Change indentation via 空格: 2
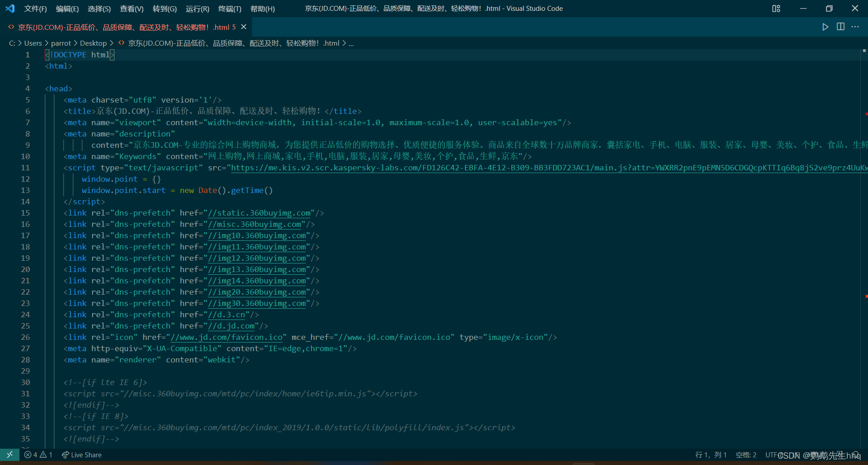The height and width of the screenshot is (465, 868). click(x=746, y=455)
